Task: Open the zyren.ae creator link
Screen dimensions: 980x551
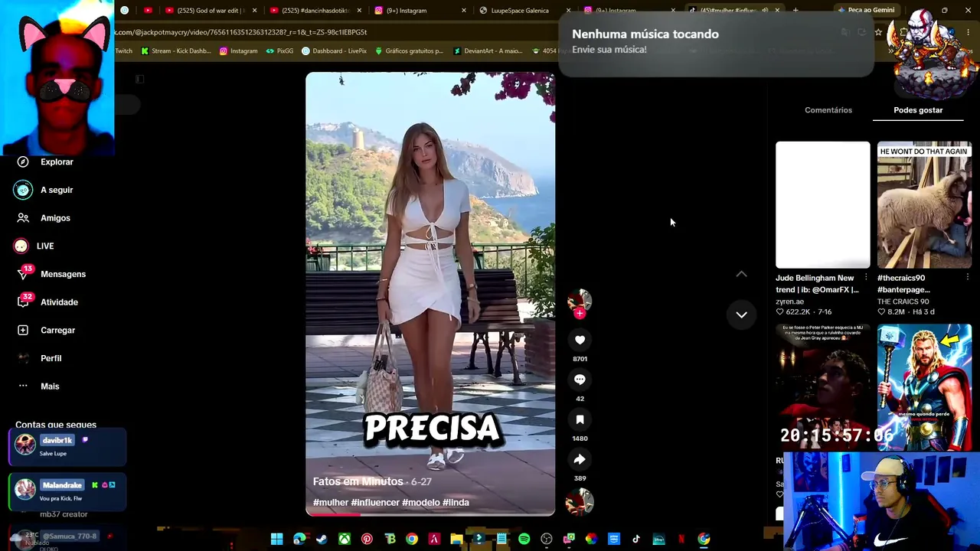Action: click(x=789, y=302)
